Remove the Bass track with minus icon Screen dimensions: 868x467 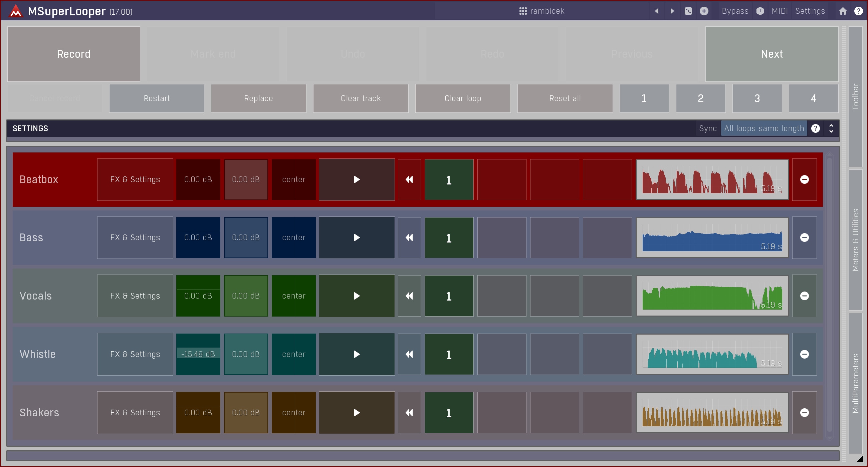[x=804, y=238]
